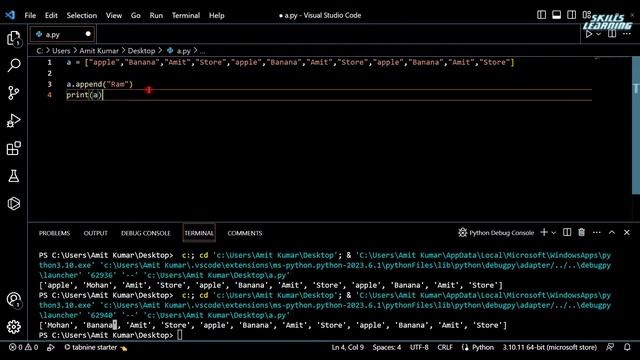Click Ln 4, Col 9 indicator
Screen dimensions: 640x360
[x=347, y=347]
